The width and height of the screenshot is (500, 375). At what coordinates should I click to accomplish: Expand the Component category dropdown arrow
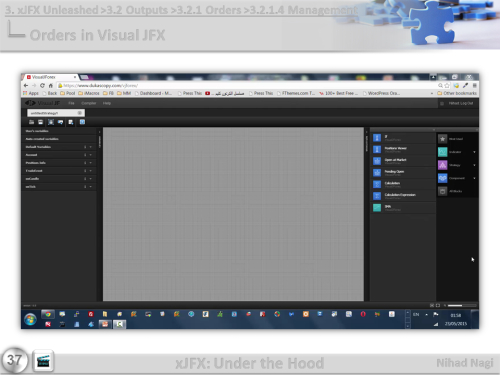point(474,178)
